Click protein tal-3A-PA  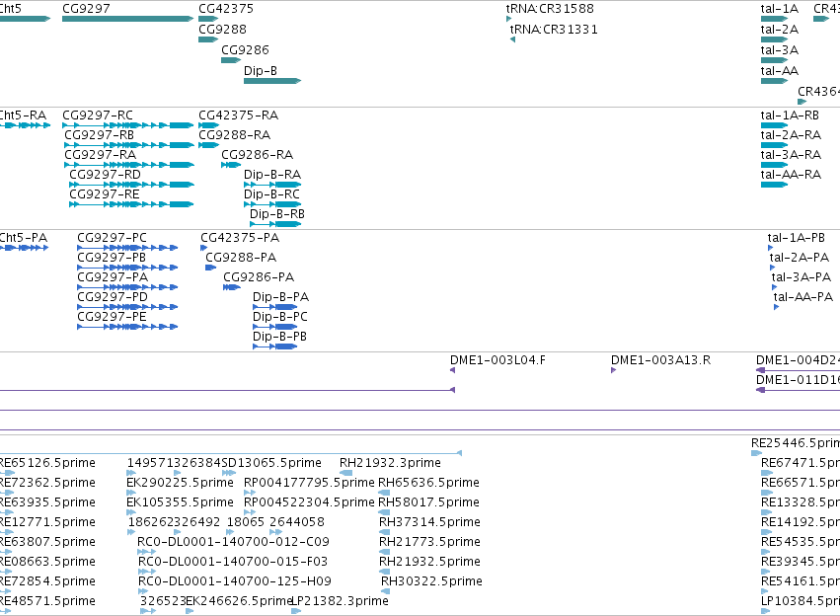point(774,287)
